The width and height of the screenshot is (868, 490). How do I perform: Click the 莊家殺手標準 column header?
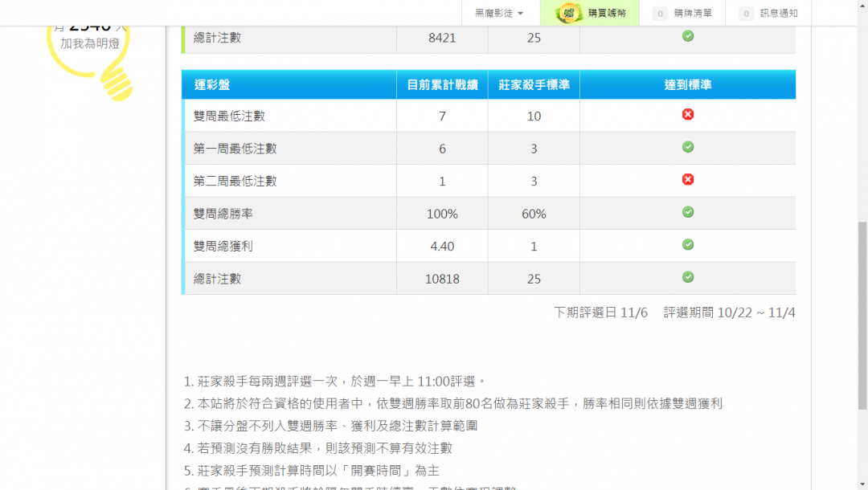click(534, 84)
